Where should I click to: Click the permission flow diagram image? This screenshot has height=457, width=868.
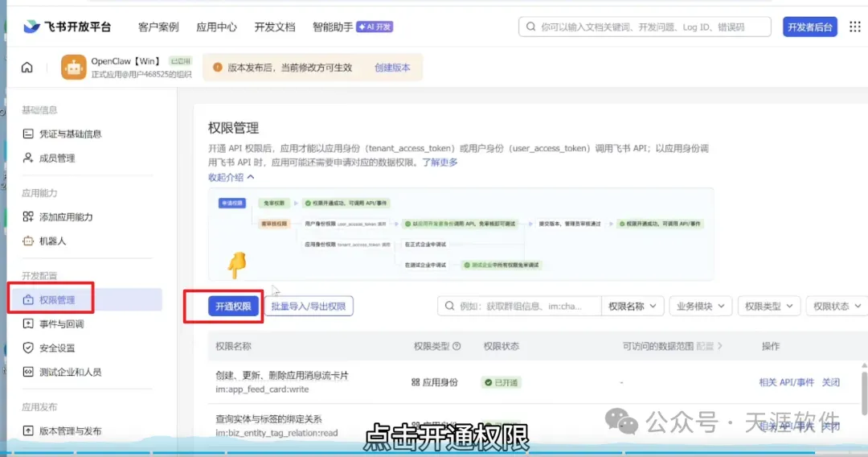click(461, 234)
